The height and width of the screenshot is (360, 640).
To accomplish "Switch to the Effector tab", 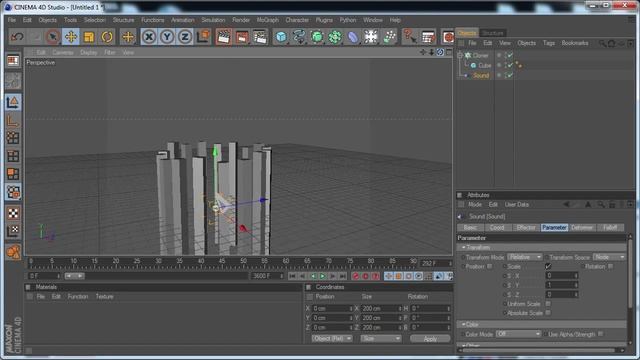I will coord(526,227).
